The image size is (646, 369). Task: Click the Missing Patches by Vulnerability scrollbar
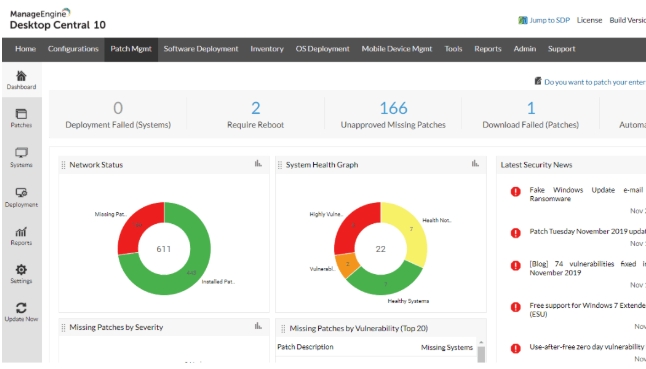pos(481,352)
